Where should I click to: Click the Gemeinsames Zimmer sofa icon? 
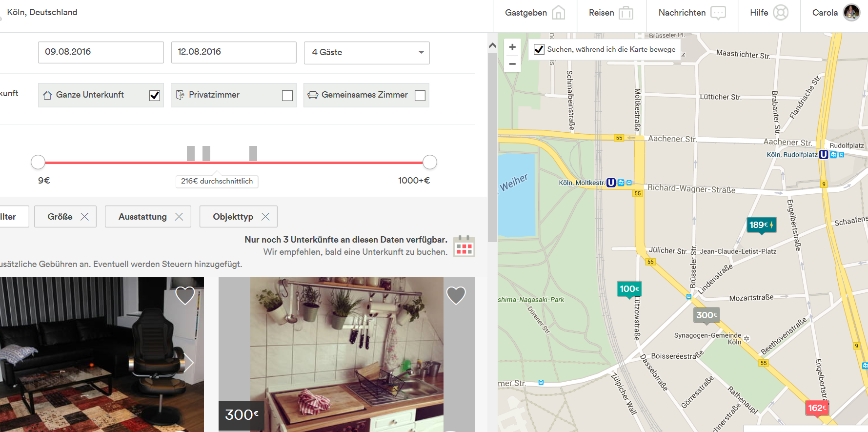pos(313,95)
